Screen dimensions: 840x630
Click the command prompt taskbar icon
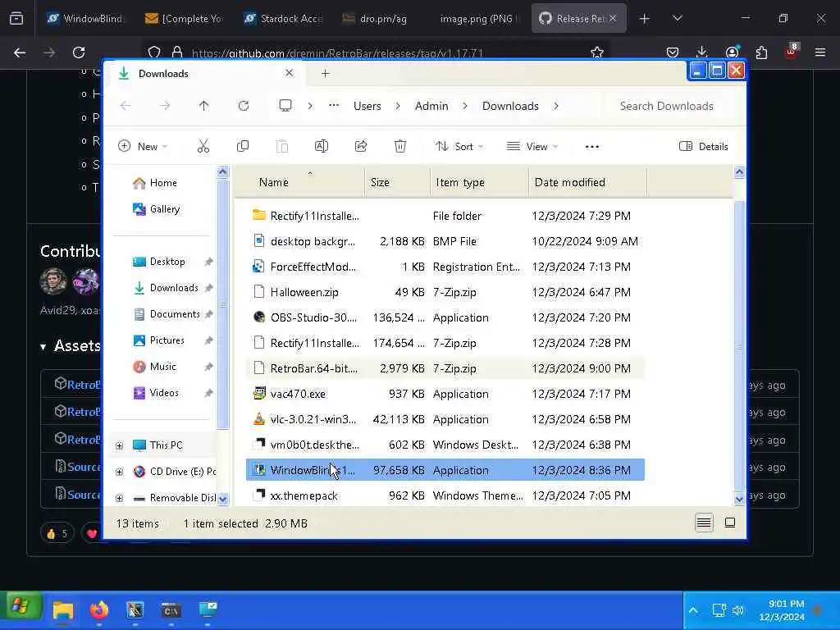point(171,610)
